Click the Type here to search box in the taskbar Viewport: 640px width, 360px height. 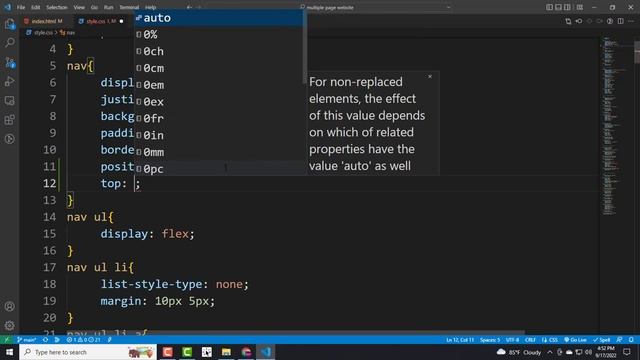pos(88,352)
